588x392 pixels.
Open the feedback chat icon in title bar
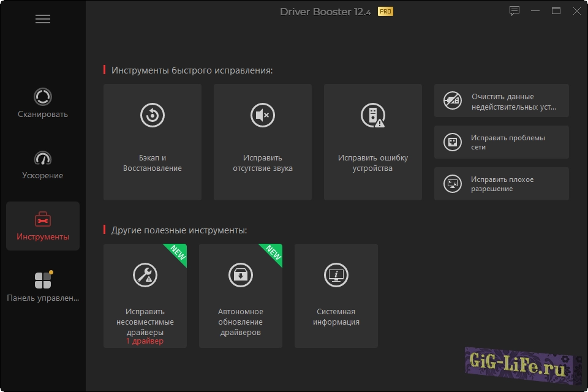[x=514, y=11]
